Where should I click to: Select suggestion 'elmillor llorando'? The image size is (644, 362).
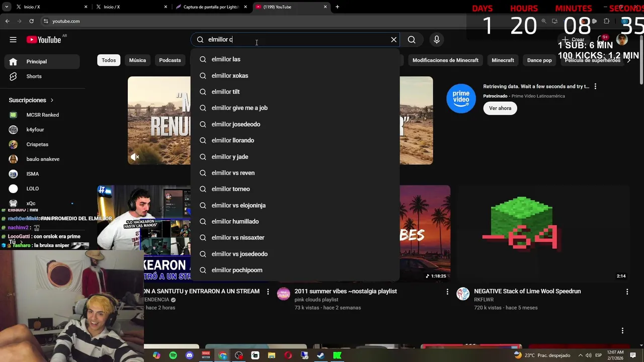coord(295,140)
